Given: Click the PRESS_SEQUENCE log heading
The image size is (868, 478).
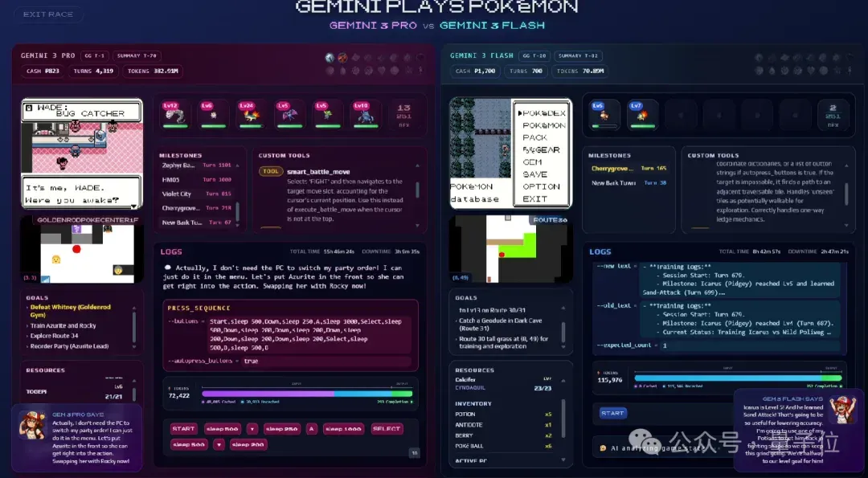Looking at the screenshot, I should 199,308.
